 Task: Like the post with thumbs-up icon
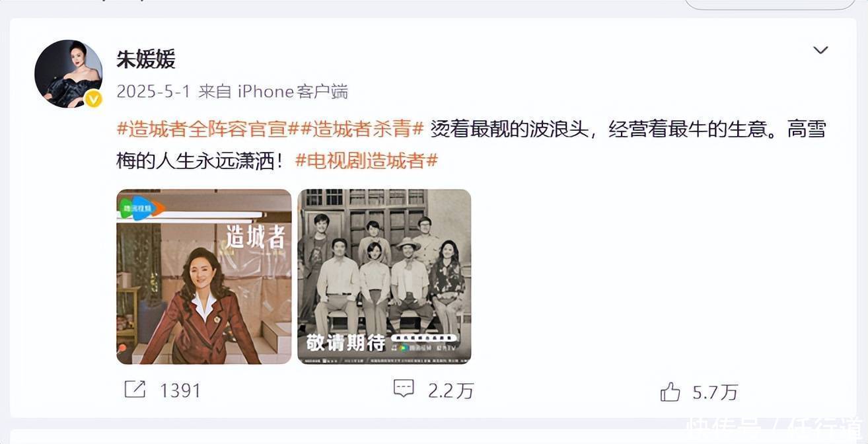pos(670,392)
